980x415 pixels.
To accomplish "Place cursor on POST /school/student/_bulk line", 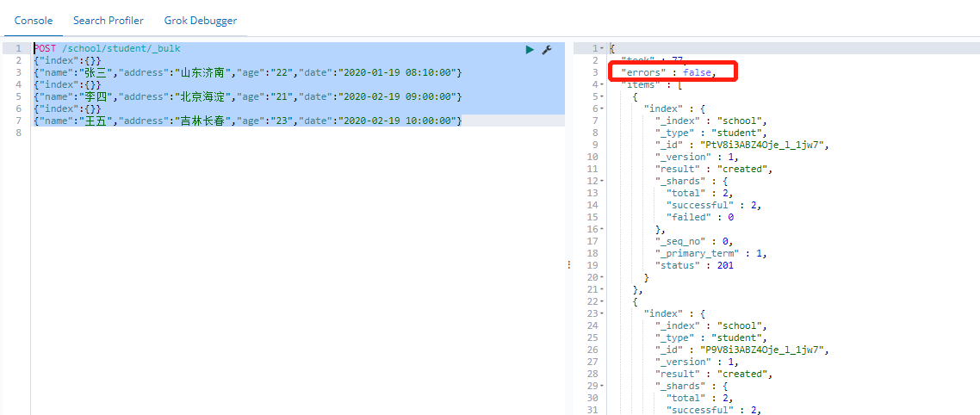I will (x=121, y=49).
